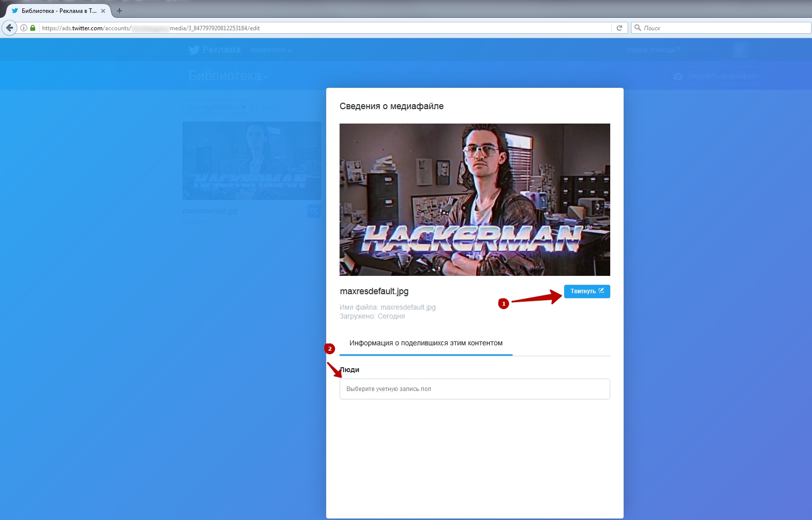Go back with the browser back arrow
Viewport: 812px width, 520px height.
coord(9,28)
